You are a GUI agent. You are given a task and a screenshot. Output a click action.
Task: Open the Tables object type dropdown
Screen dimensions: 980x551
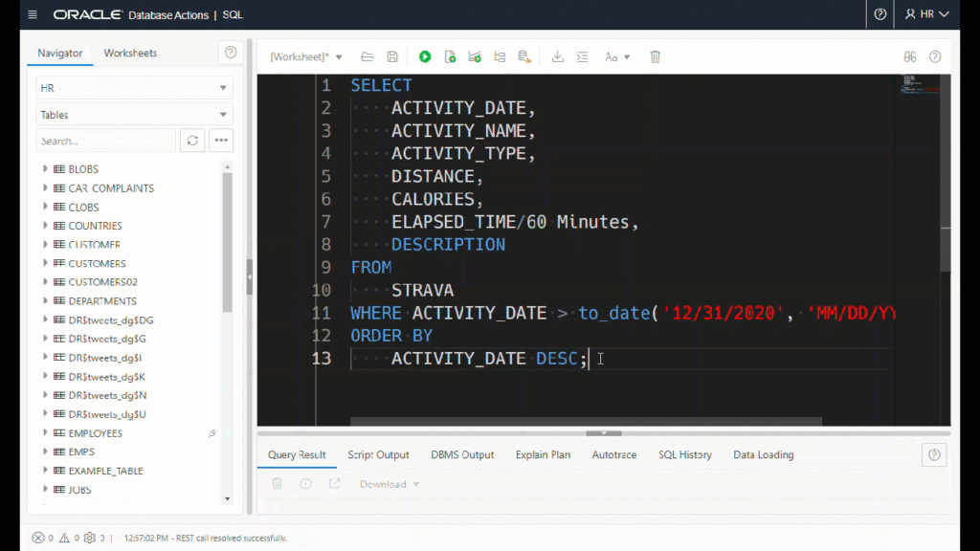pos(134,115)
